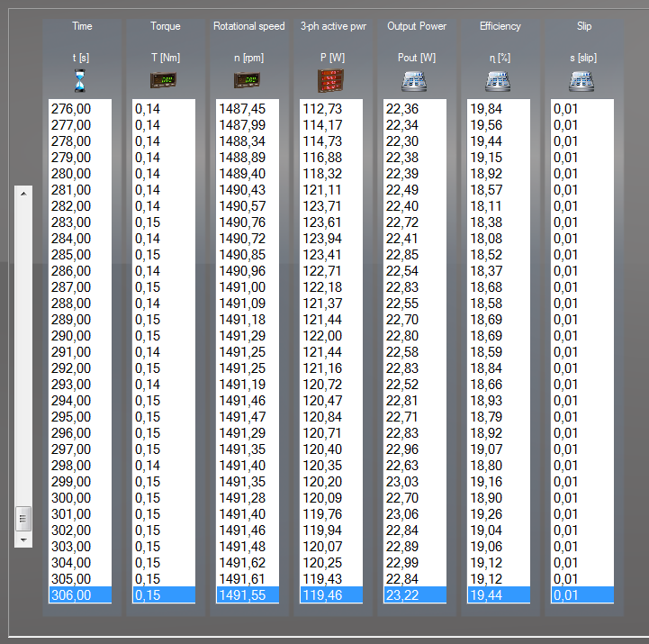Select the Torque column header
649x644 pixels.
click(x=165, y=26)
